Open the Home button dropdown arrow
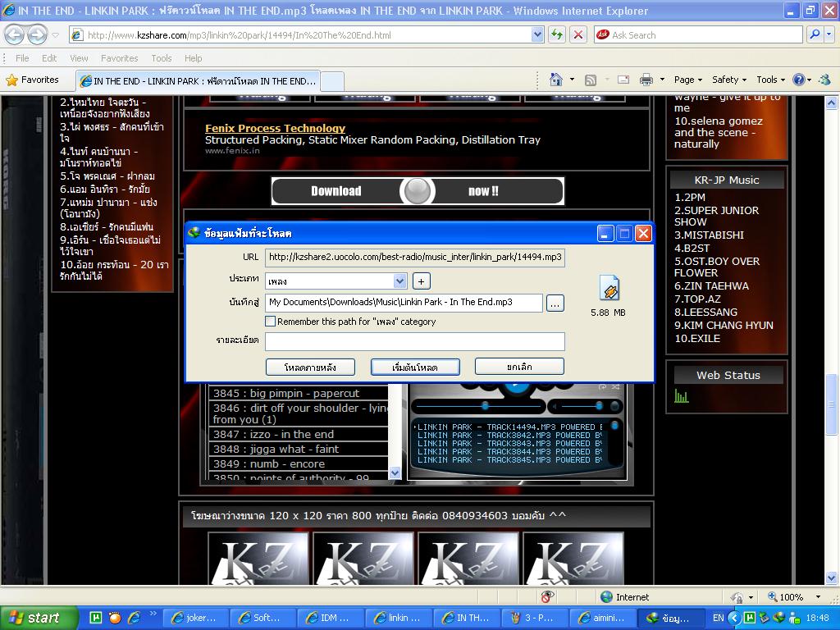Screen dimensions: 840x630 tap(572, 80)
